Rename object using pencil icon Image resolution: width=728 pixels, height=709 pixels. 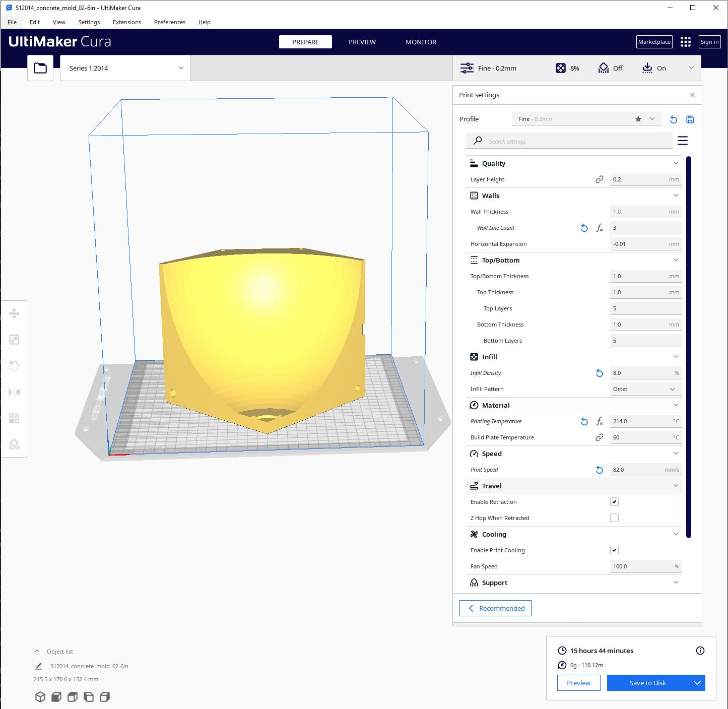tap(38, 666)
